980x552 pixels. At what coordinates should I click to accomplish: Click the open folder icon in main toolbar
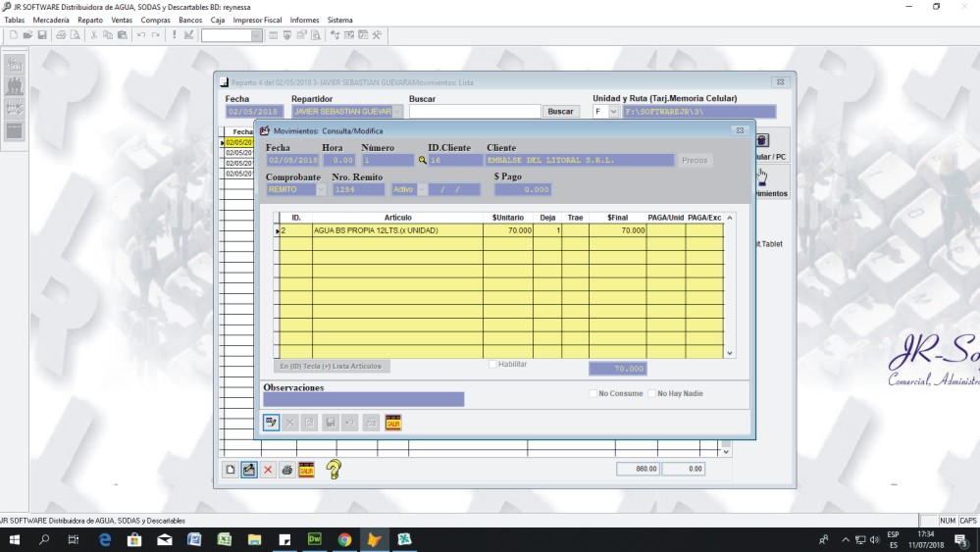click(27, 35)
